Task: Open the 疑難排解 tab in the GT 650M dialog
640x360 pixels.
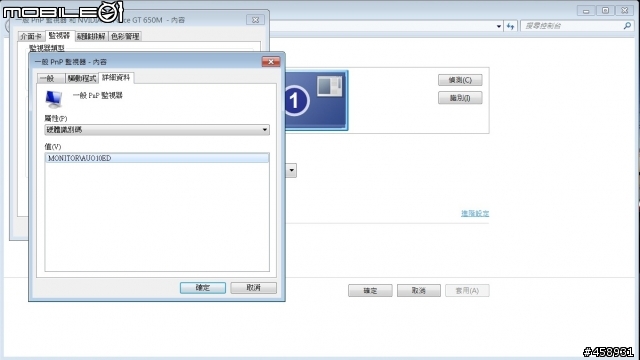Action: click(91, 36)
